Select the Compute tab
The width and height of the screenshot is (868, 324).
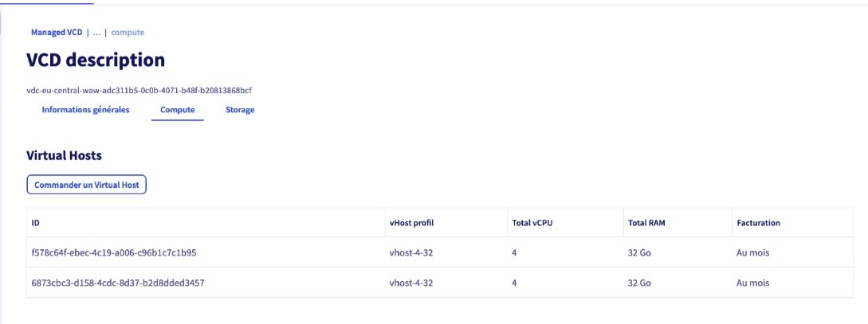tap(177, 110)
